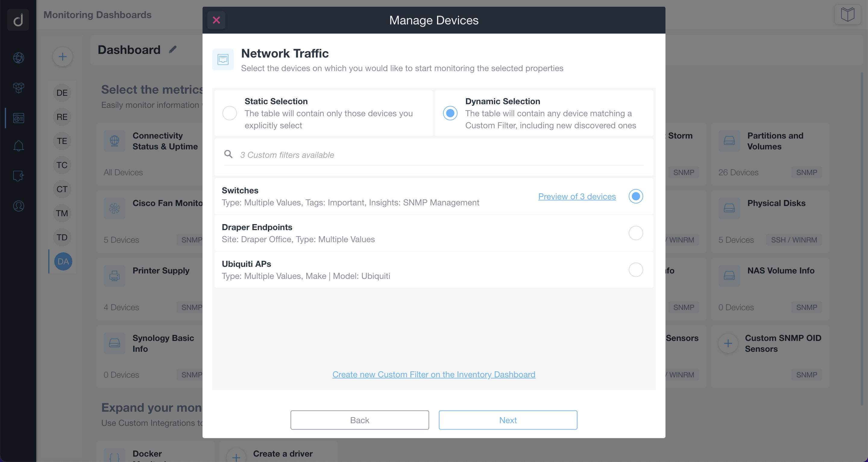The image size is (868, 462).
Task: Click the Switches filter name
Action: point(240,190)
